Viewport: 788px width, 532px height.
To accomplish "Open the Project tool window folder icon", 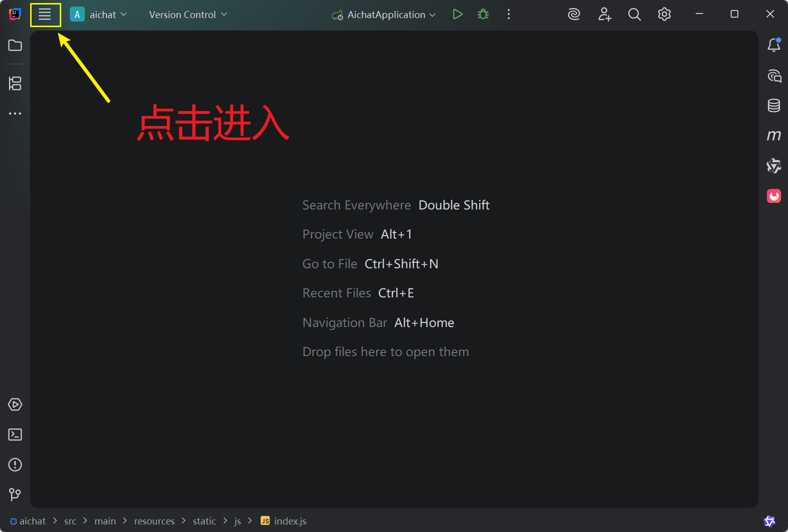I will 15,45.
